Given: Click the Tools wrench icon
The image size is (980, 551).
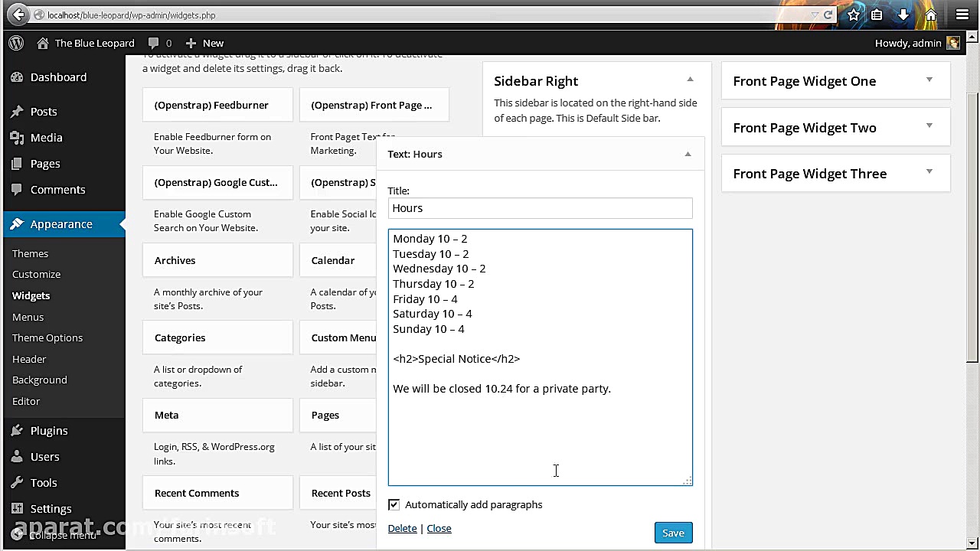Looking at the screenshot, I should coord(17,483).
